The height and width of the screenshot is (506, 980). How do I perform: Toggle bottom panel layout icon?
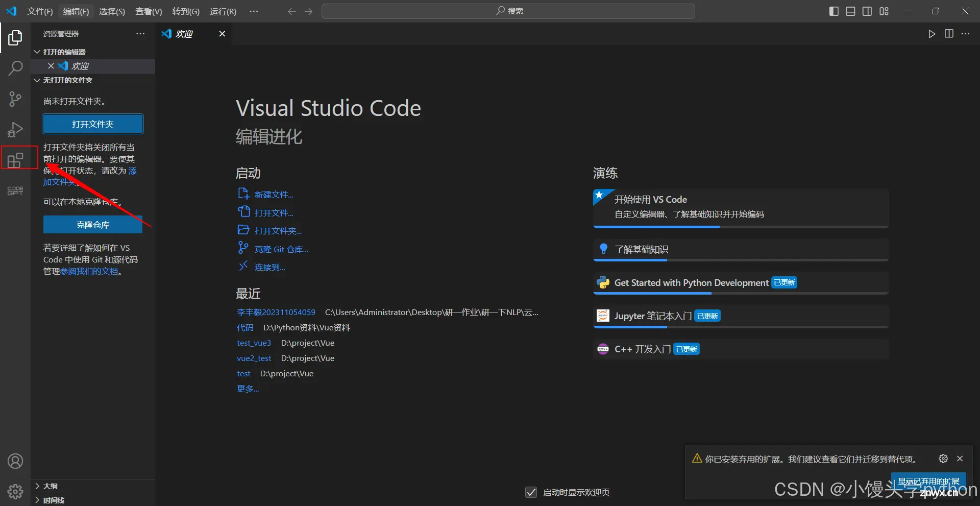click(850, 11)
